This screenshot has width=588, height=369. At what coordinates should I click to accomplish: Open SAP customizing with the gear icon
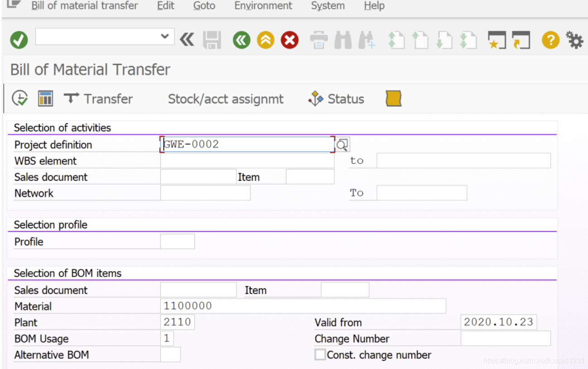tap(574, 40)
